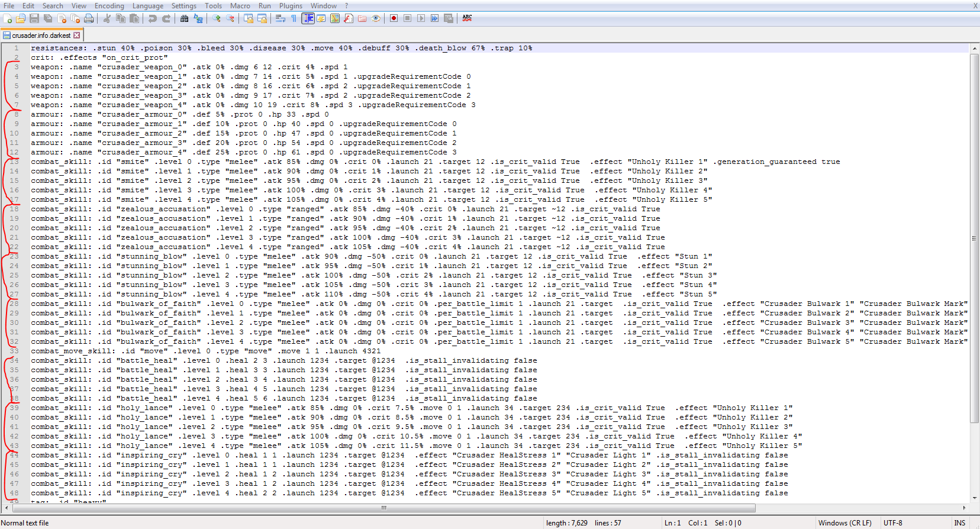Open the Plugins menu
Image resolution: width=980 pixels, height=529 pixels.
click(x=291, y=6)
